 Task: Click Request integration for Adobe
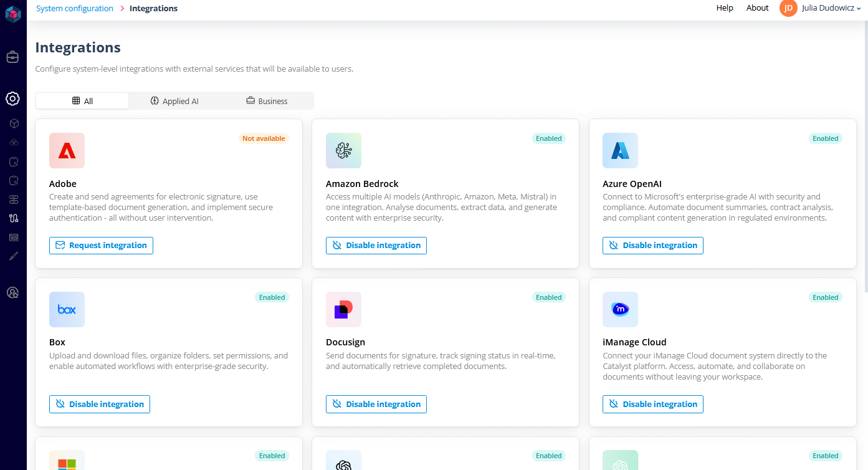[101, 246]
